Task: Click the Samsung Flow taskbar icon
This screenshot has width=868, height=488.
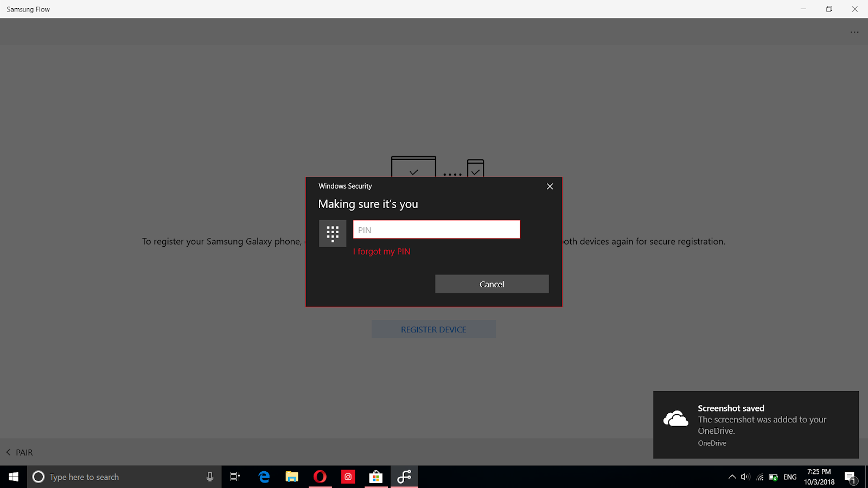Action: coord(404,477)
